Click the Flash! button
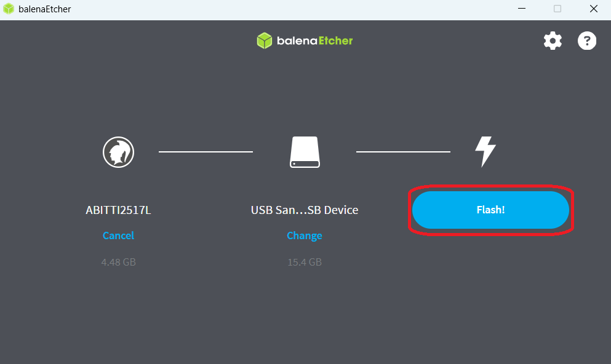The image size is (611, 364). (490, 210)
